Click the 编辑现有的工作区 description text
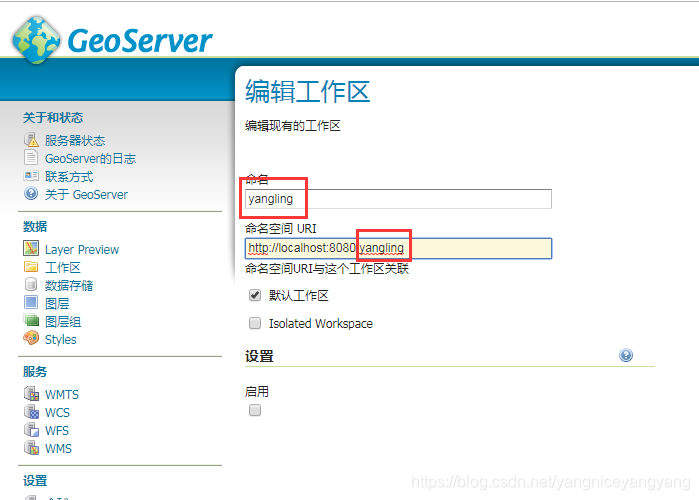Image resolution: width=699 pixels, height=500 pixels. click(292, 126)
